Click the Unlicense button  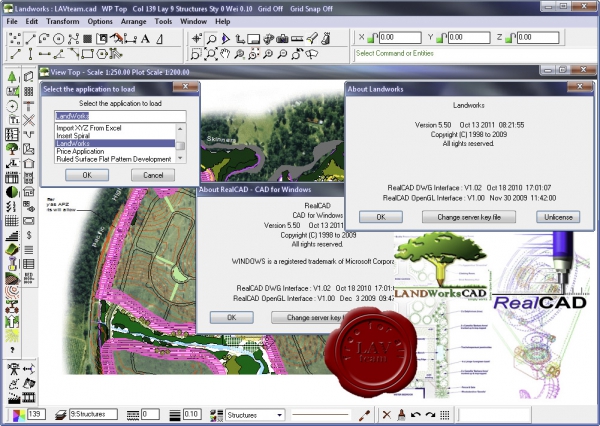point(558,217)
